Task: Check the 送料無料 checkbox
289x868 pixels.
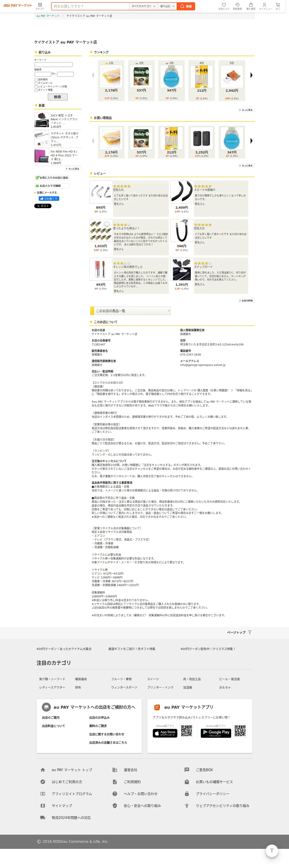Action: (36, 80)
